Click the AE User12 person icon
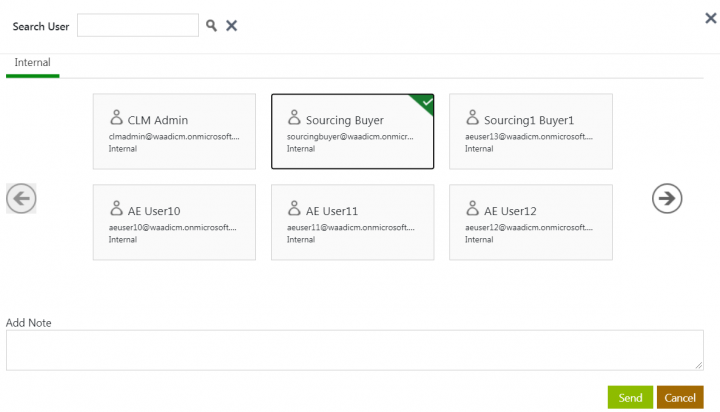 click(472, 209)
